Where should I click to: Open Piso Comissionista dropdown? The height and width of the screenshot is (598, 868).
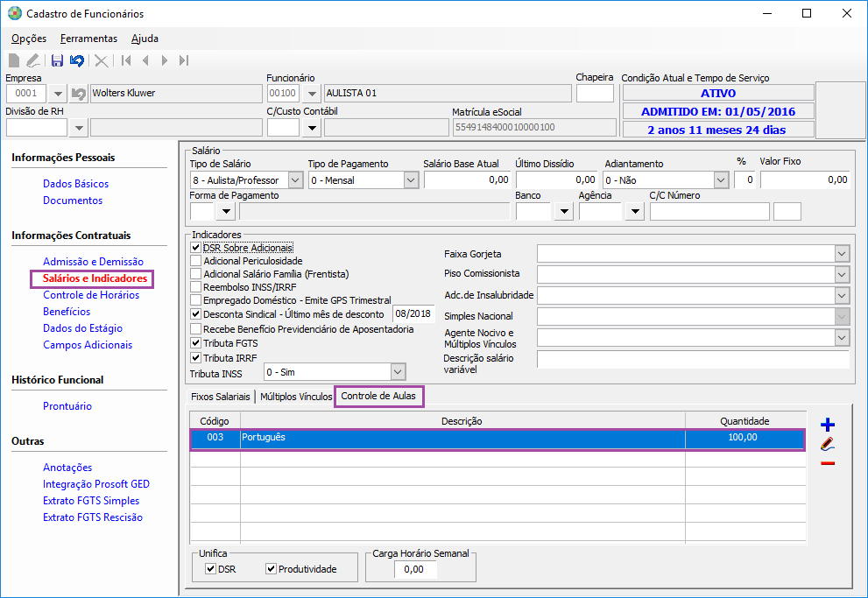pyautogui.click(x=842, y=274)
